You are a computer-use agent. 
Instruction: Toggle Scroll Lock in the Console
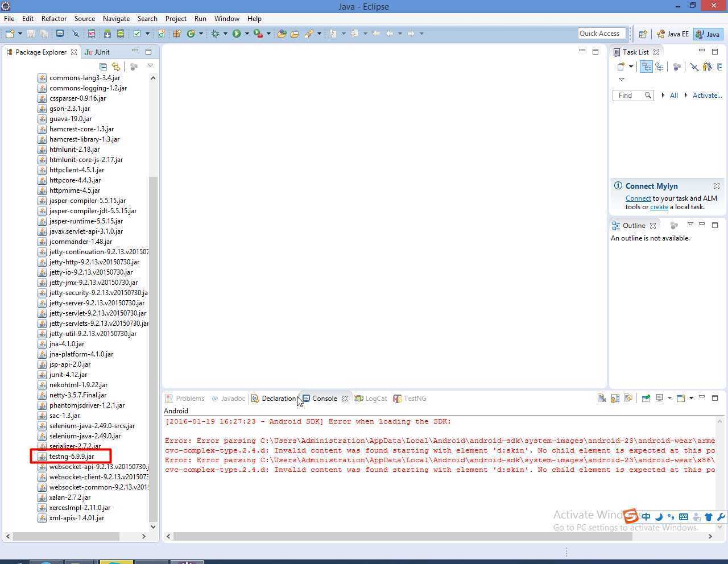tap(615, 398)
